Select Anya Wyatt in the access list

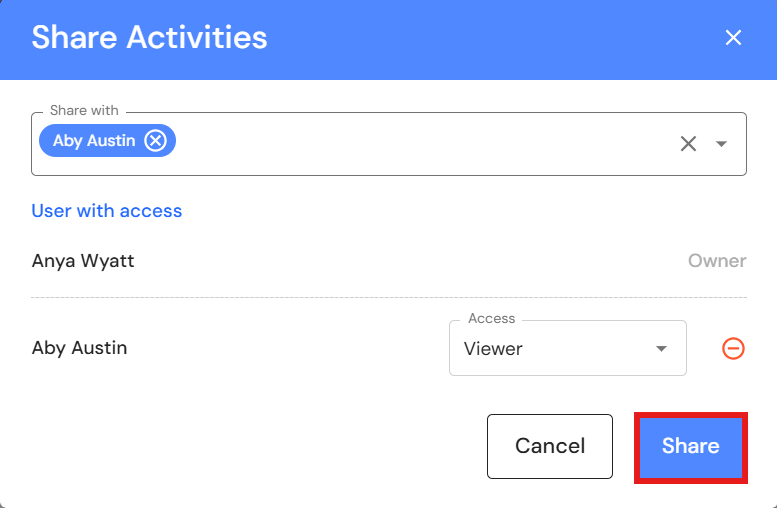coord(83,261)
